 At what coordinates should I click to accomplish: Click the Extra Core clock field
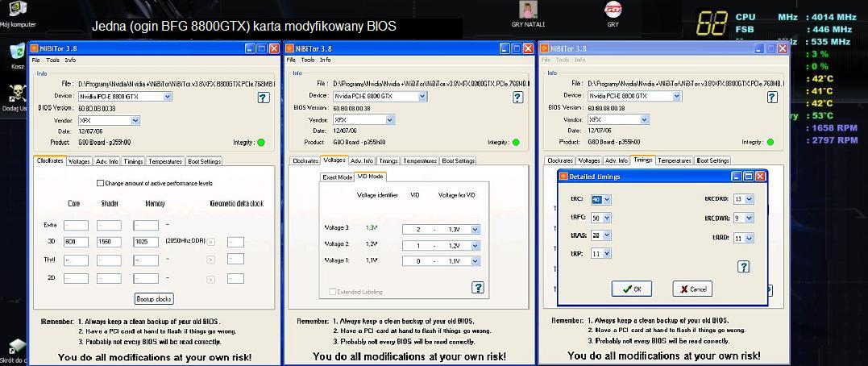click(x=76, y=226)
